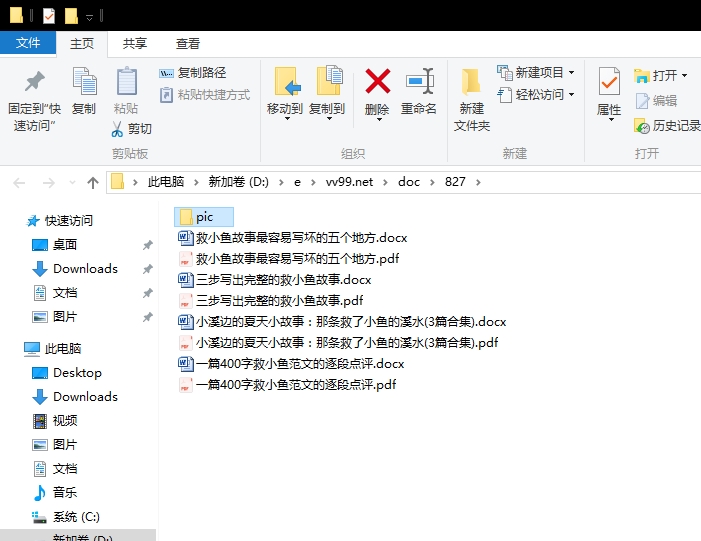
Task: Select 三步写出完整的救小鱼故事.docx file
Action: pos(275,280)
